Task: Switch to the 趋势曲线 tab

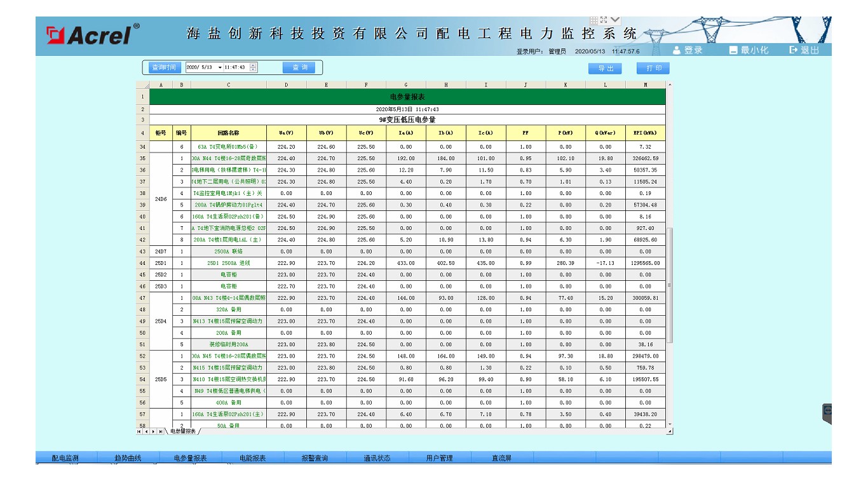Action: (x=128, y=457)
